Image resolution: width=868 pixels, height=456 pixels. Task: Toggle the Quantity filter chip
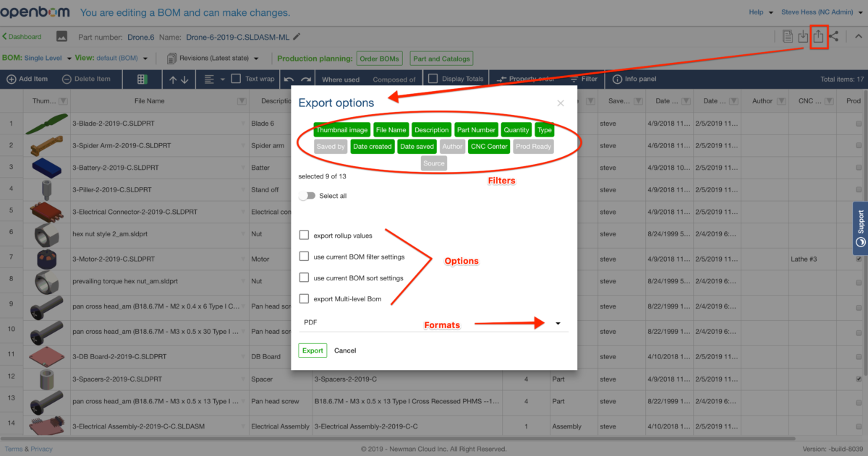(x=516, y=130)
